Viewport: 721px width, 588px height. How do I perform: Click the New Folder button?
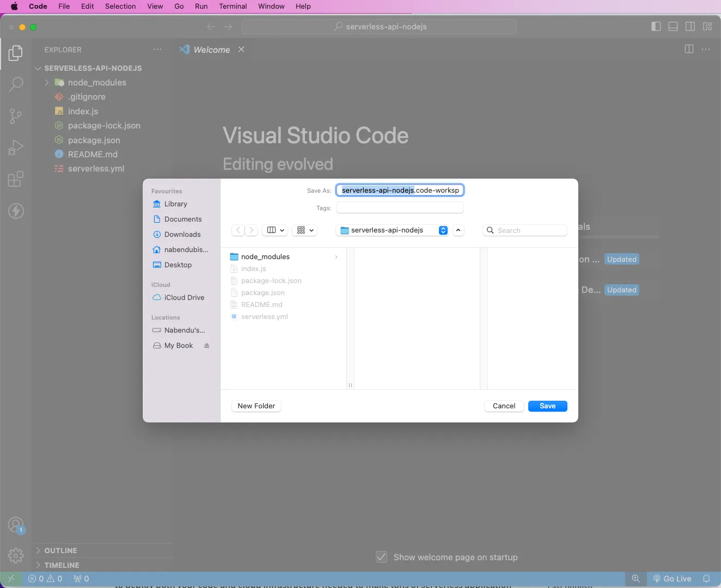256,406
